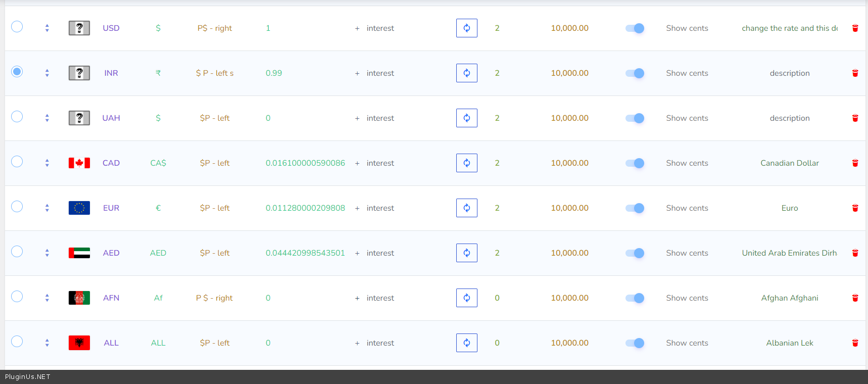Screen dimensions: 868x384
Task: Edit the EUR rate 0.011280000209808
Action: (x=306, y=208)
